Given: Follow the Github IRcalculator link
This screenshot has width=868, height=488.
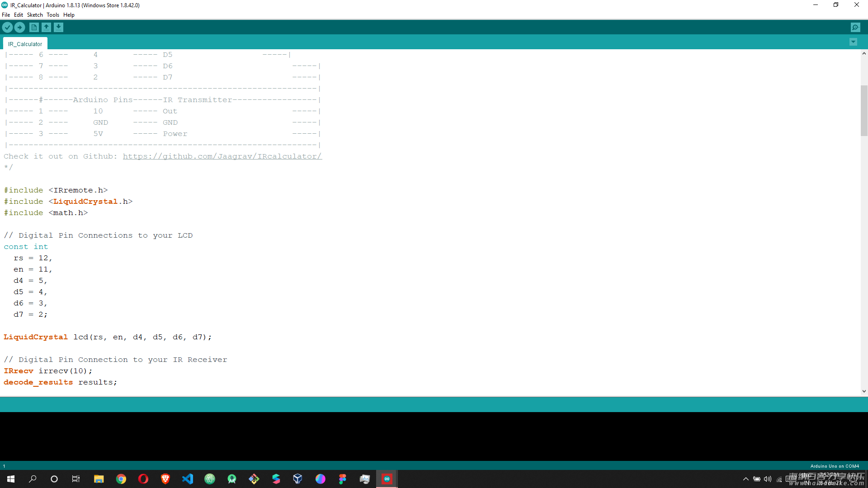Looking at the screenshot, I should point(222,156).
